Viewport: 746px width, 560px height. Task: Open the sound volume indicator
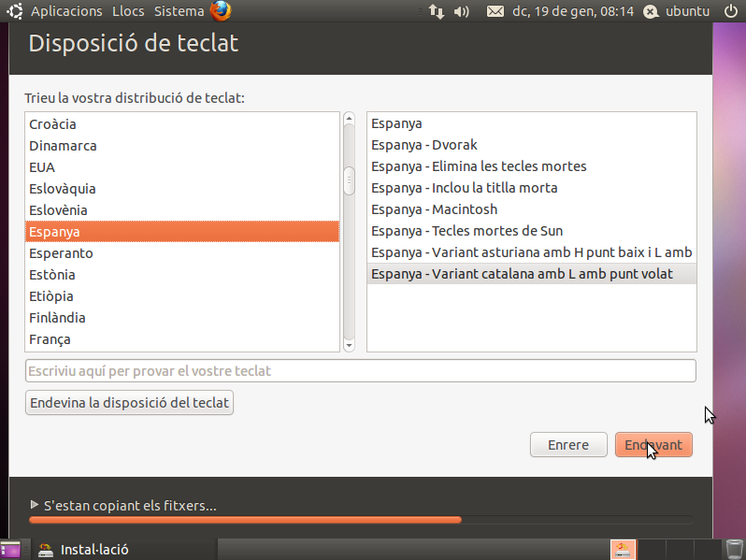click(x=462, y=11)
